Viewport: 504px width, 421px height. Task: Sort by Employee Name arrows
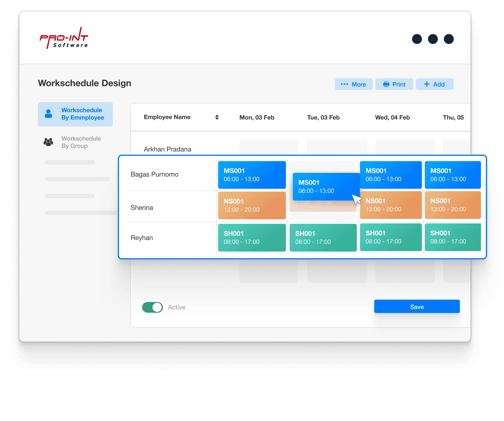pyautogui.click(x=217, y=117)
